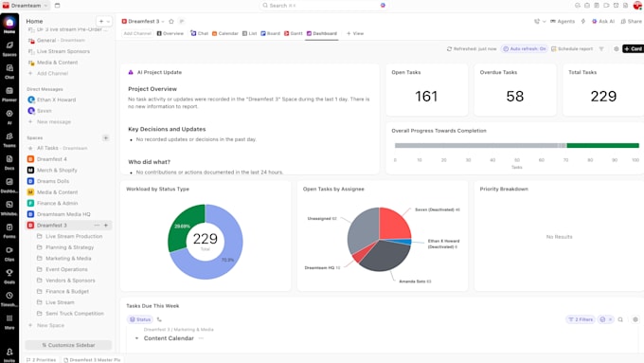Add item to Dreamfest 3 space

pyautogui.click(x=106, y=226)
